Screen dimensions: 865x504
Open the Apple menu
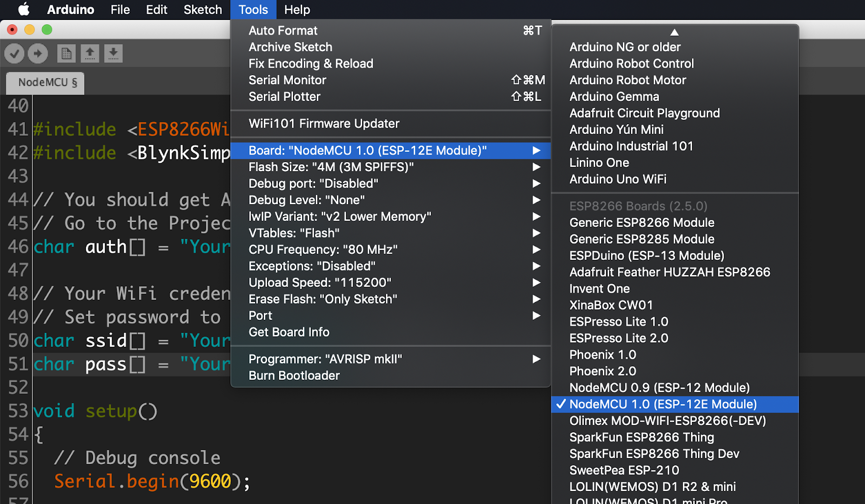point(24,10)
